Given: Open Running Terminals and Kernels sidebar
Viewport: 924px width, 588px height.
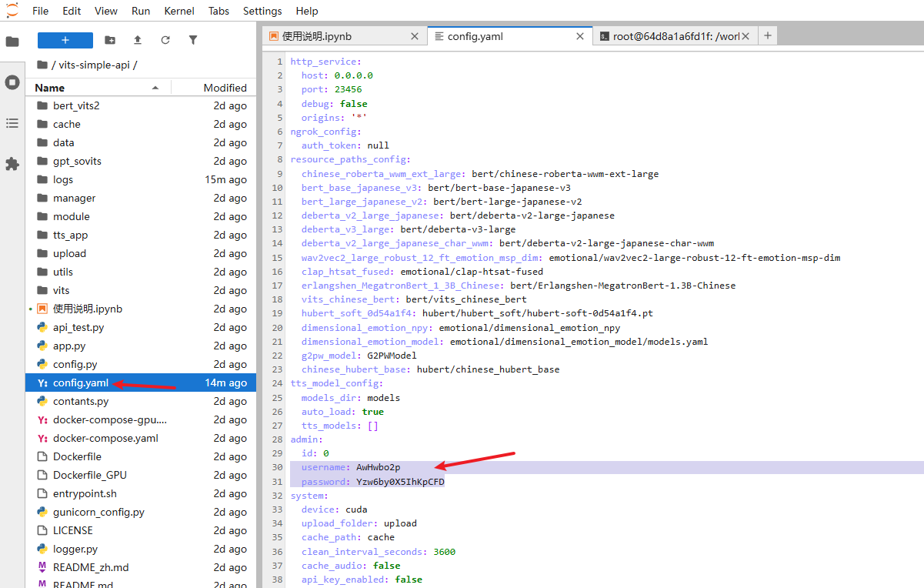Looking at the screenshot, I should 12,82.
